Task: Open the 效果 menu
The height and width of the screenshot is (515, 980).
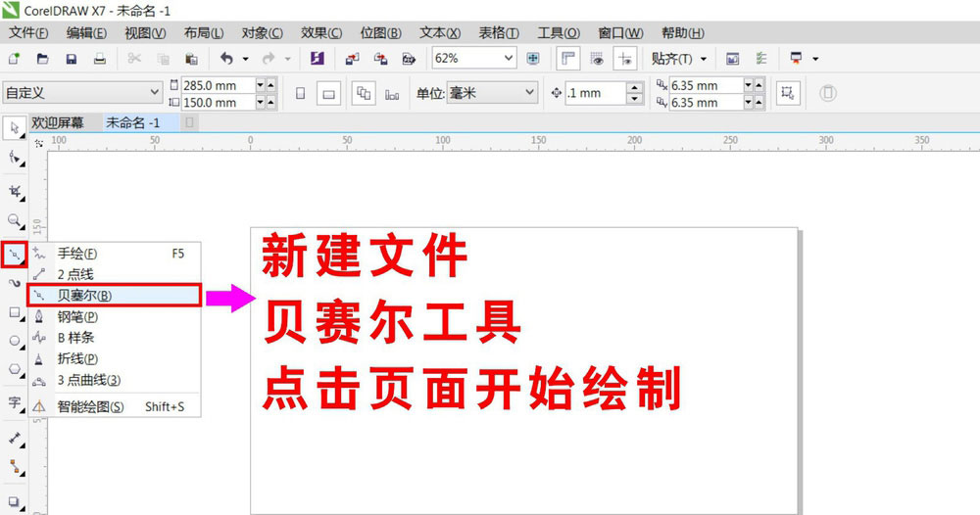Action: coord(321,33)
